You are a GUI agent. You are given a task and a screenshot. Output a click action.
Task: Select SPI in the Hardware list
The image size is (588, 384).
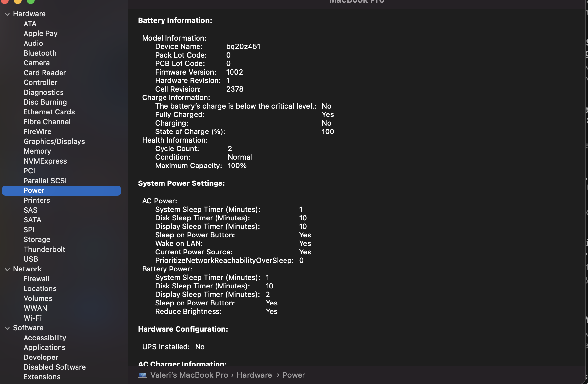click(29, 230)
